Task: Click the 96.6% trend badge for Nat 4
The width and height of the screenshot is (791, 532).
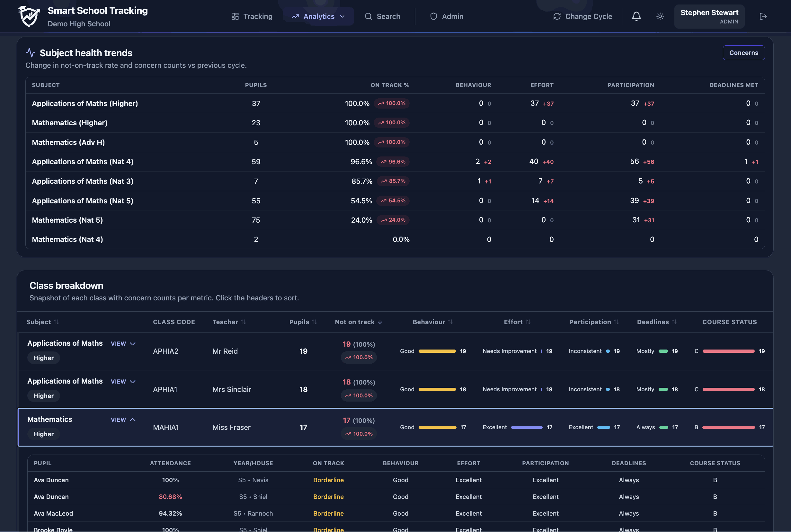Action: tap(393, 162)
